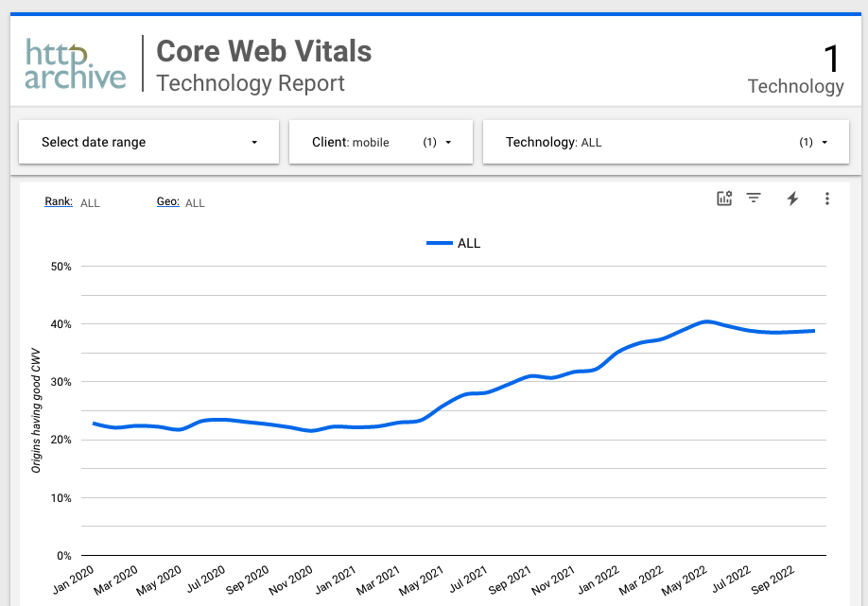Click the line peak near May 2022
Viewport: 868px width, 606px height.
pos(705,321)
